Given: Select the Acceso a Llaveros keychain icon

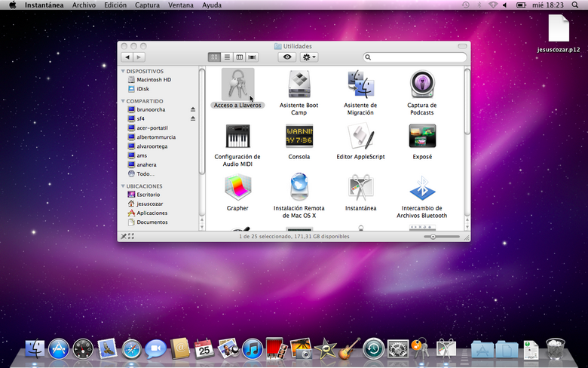Looking at the screenshot, I should [x=237, y=84].
